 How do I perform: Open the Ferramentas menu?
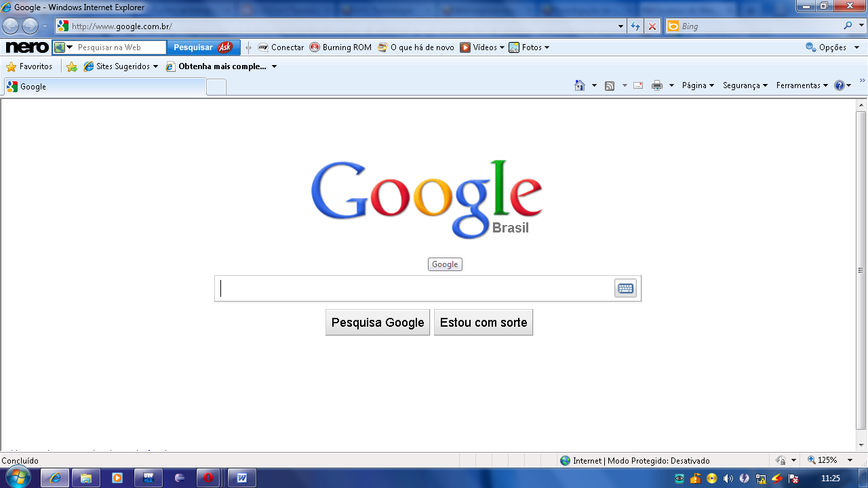pos(801,85)
